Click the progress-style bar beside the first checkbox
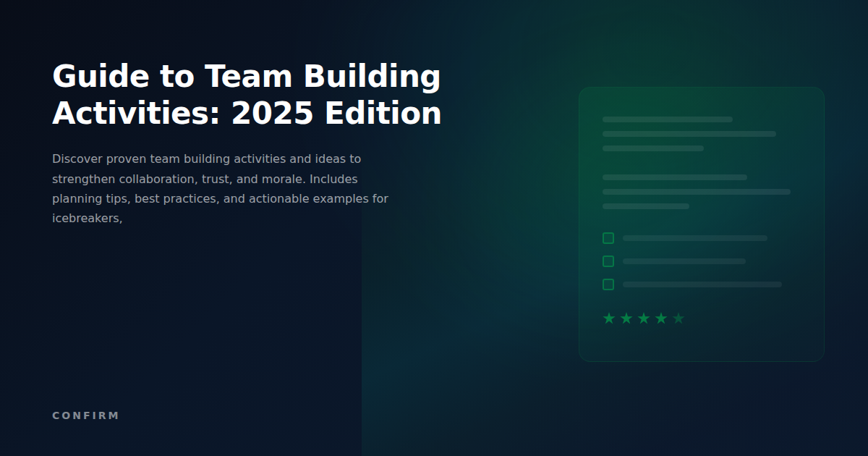 (x=694, y=237)
